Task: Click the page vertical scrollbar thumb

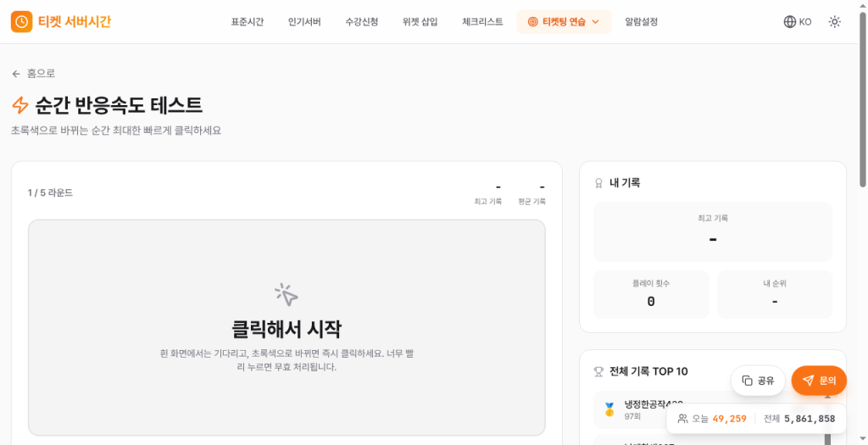Action: pos(862,100)
